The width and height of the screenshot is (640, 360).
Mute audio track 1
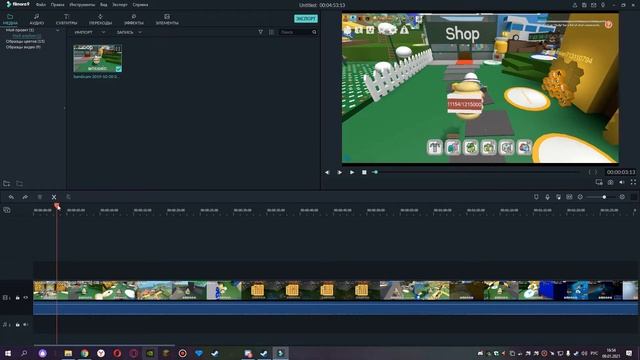point(26,324)
